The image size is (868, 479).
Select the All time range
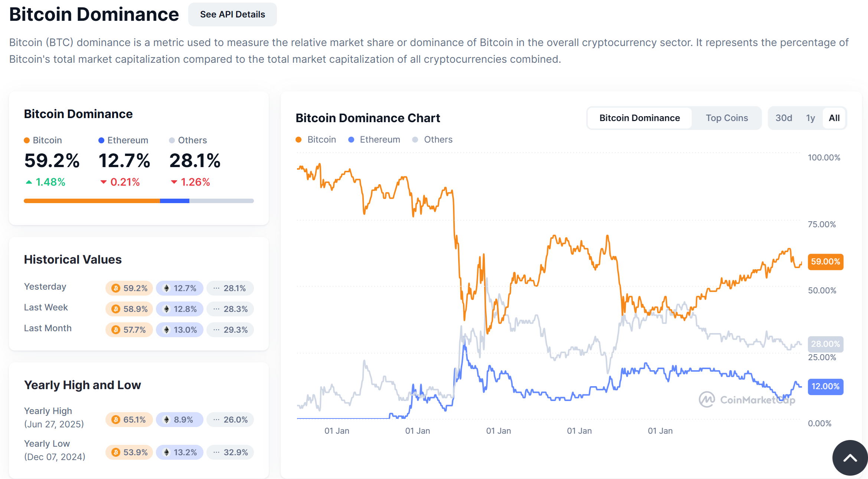click(x=834, y=118)
